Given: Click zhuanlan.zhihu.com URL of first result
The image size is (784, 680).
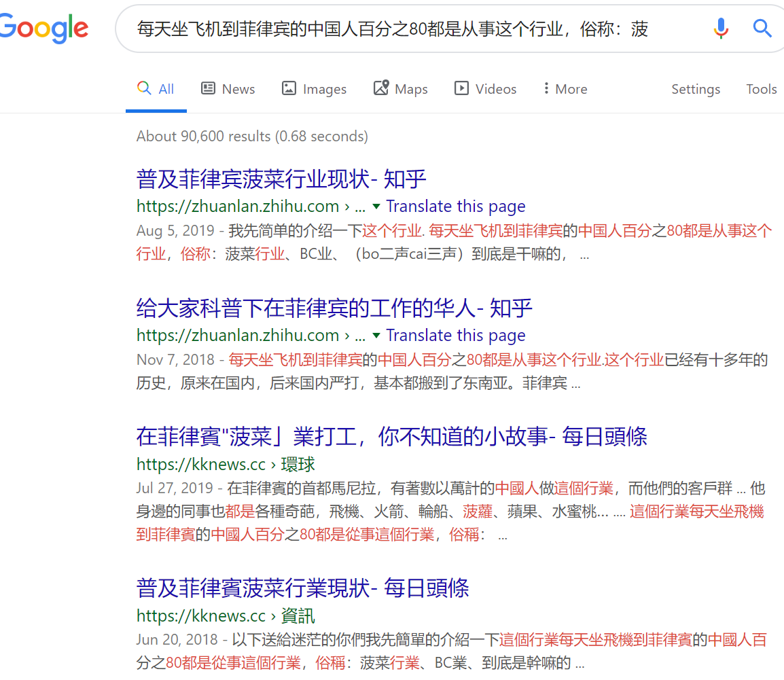Looking at the screenshot, I should (x=251, y=206).
